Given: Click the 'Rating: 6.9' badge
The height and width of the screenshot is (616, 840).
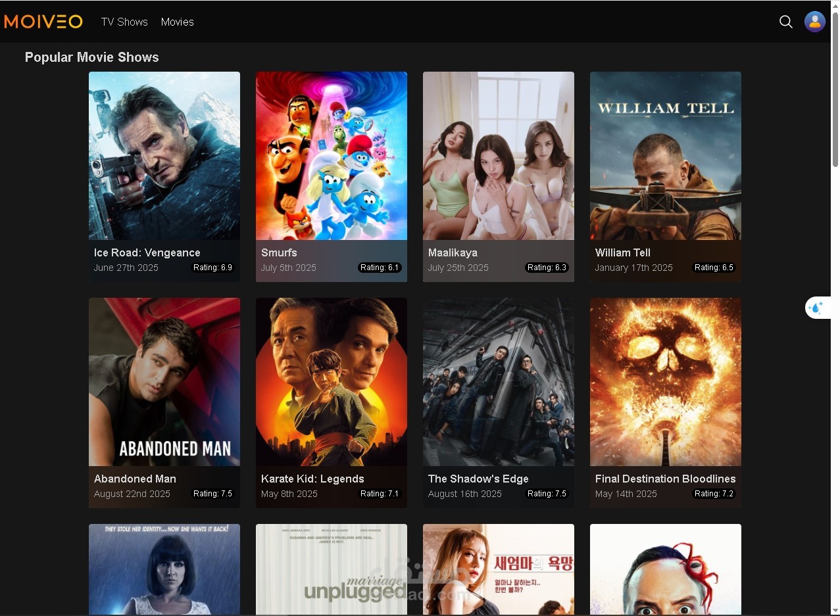Looking at the screenshot, I should (212, 268).
